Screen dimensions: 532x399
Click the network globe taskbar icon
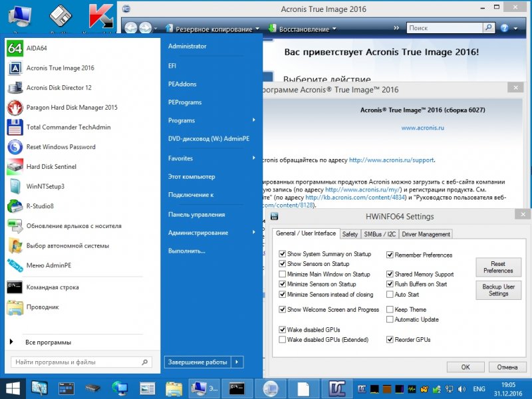(120, 388)
